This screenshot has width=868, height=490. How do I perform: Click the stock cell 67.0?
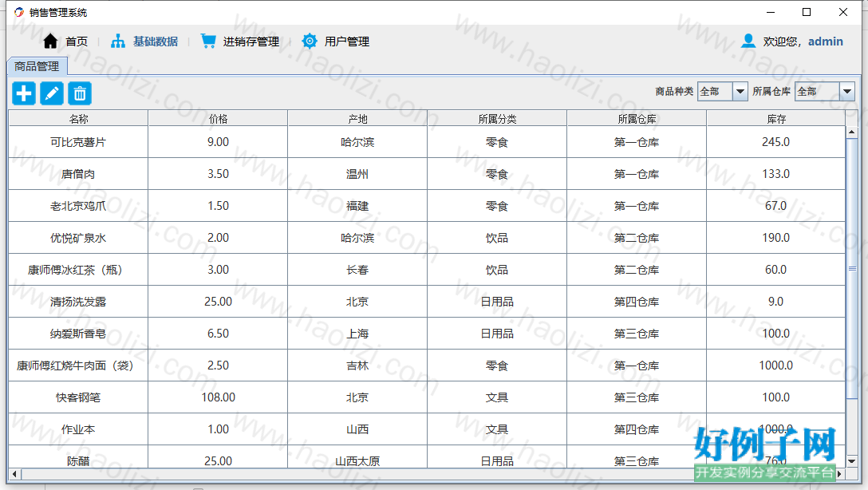coord(775,206)
